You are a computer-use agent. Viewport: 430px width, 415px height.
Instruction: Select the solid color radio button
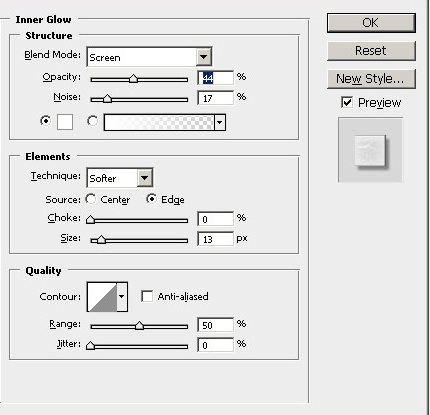[46, 121]
